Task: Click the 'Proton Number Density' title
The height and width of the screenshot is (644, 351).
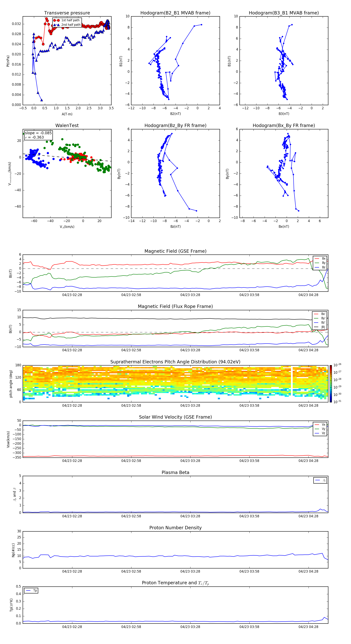Action: point(175,528)
